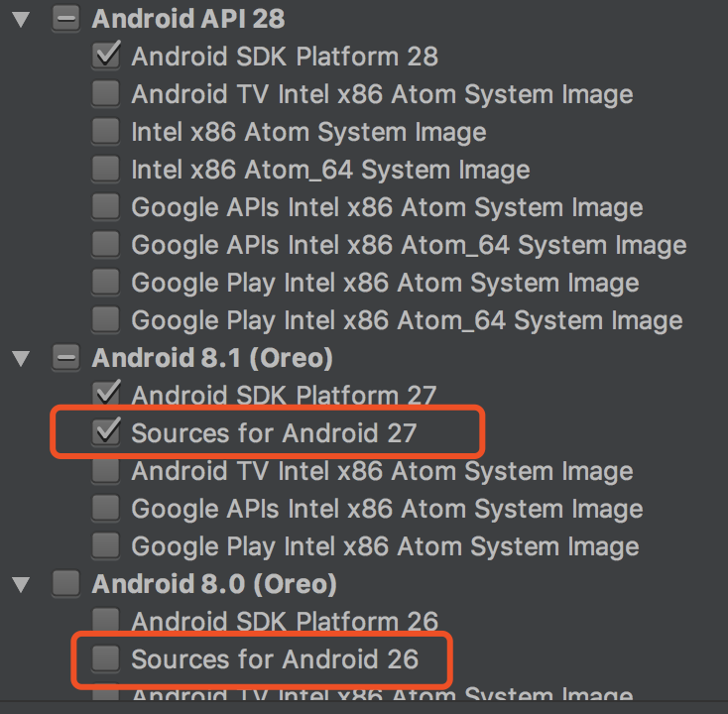Viewport: 728px width, 714px height.
Task: Select the Sources for Android 27 label
Action: click(x=274, y=433)
